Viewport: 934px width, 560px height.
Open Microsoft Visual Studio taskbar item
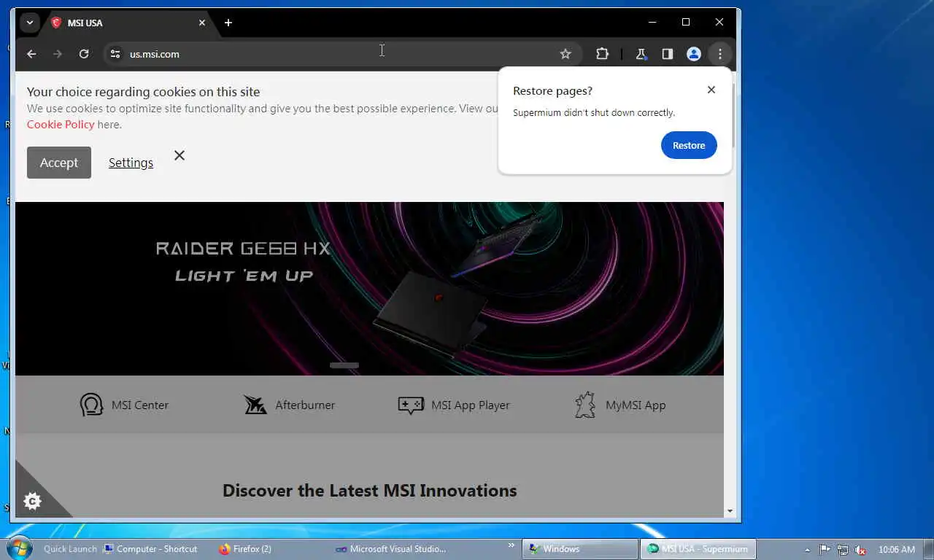[391, 549]
